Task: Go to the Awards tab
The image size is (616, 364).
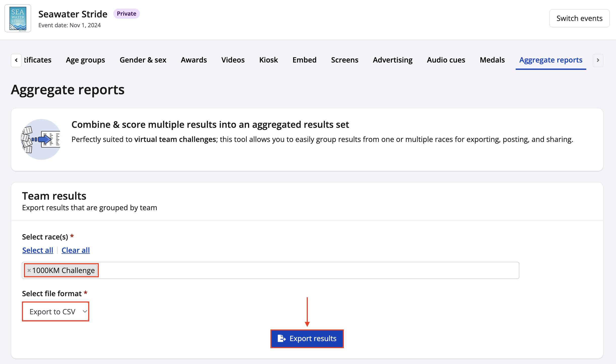Action: (194, 60)
